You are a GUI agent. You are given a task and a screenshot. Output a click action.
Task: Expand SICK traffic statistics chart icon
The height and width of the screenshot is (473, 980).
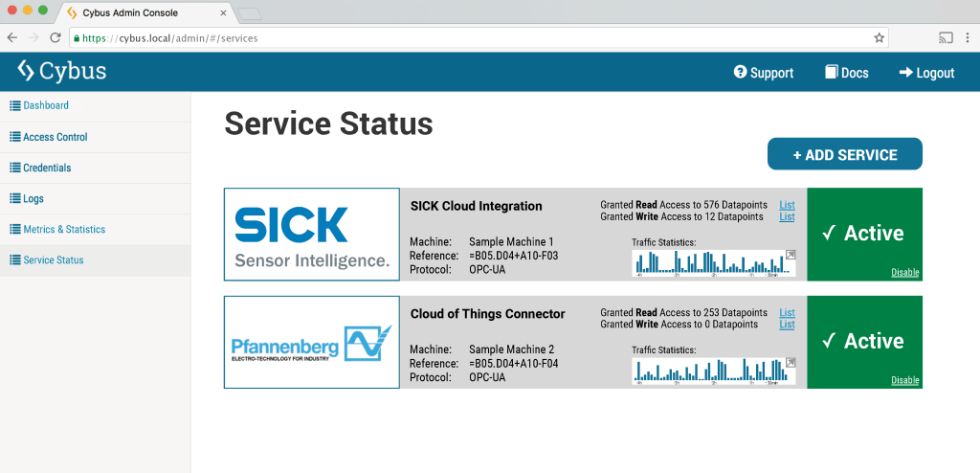[791, 255]
